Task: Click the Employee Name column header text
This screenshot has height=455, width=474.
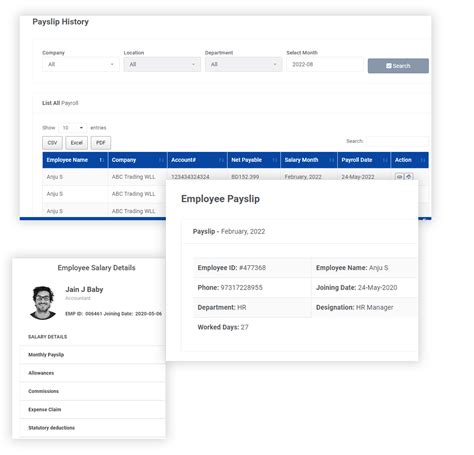Action: tap(67, 160)
